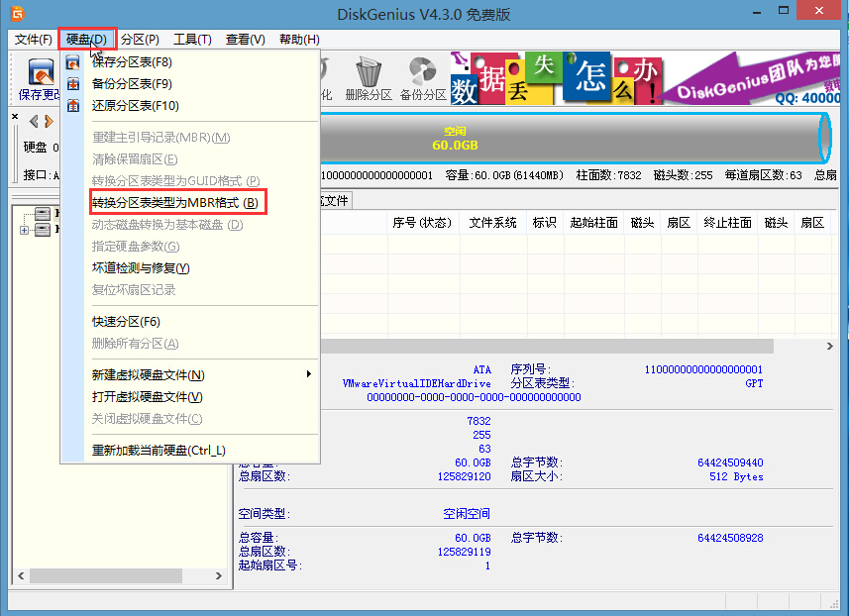Maximize the DiskGenius window
Viewport: 849px width, 616px height.
[x=784, y=11]
